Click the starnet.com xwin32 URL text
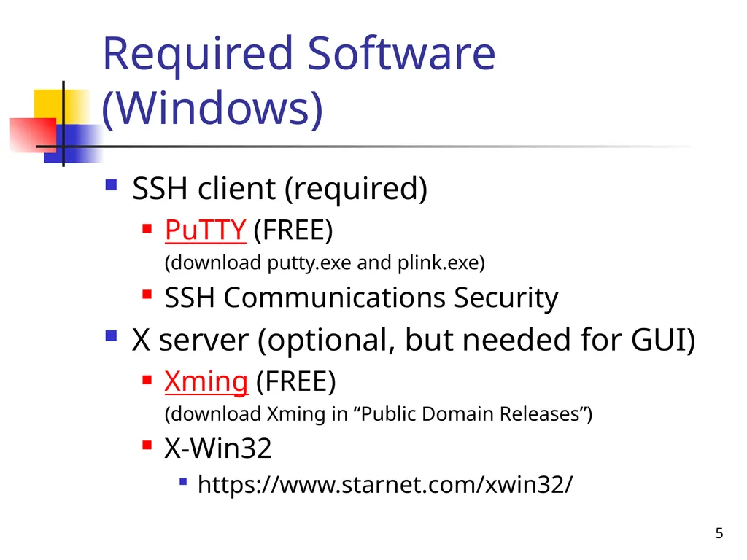Viewport: 747px width, 560px height. point(385,484)
